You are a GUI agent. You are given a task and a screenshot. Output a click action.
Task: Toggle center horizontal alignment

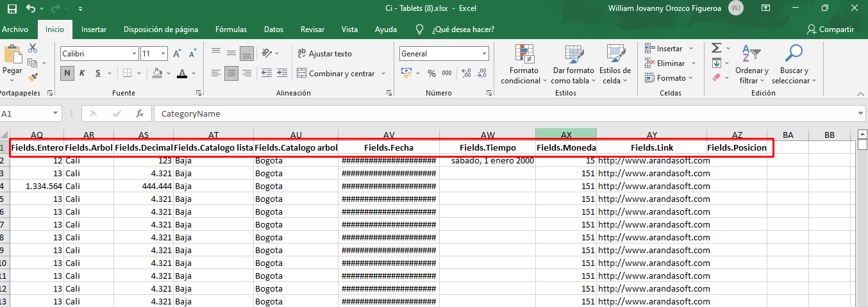(x=231, y=73)
